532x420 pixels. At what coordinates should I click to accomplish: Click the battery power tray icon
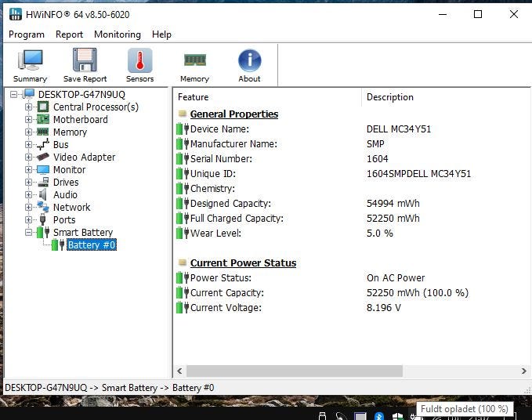(414, 417)
